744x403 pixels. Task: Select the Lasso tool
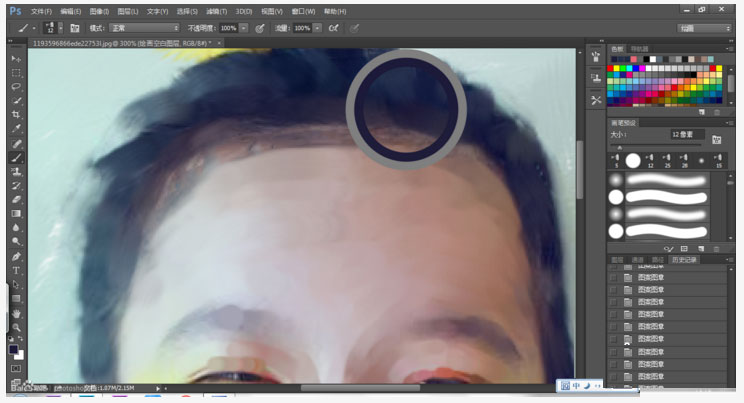[16, 87]
